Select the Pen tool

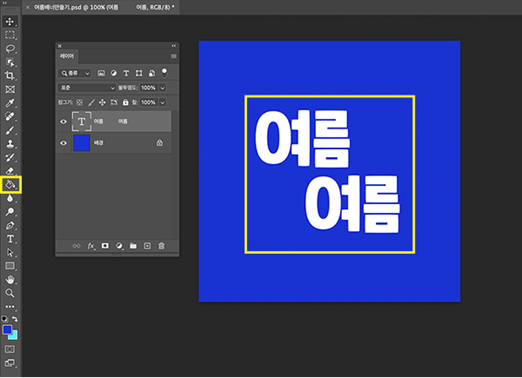click(x=10, y=225)
